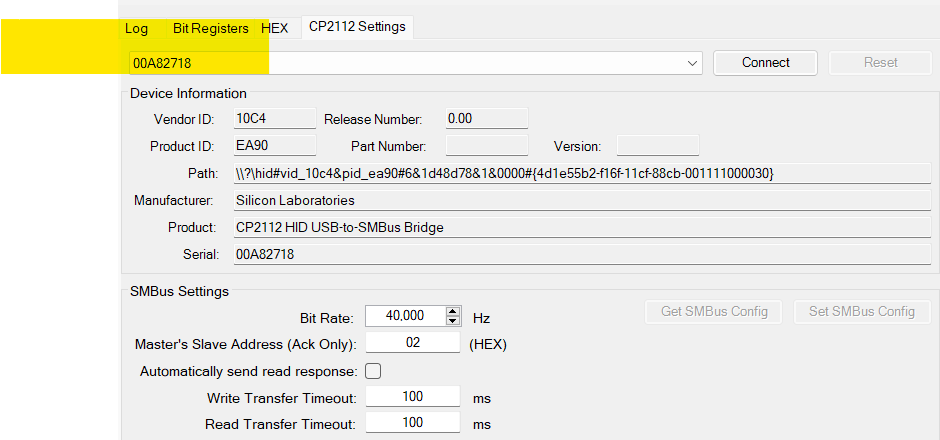Click the Write Transfer Timeout field
The height and width of the screenshot is (440, 940).
click(x=412, y=397)
